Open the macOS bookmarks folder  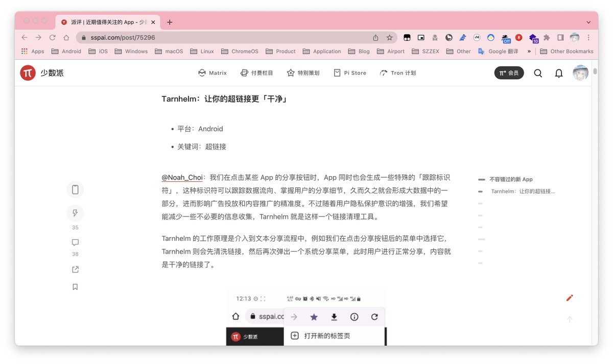[169, 51]
